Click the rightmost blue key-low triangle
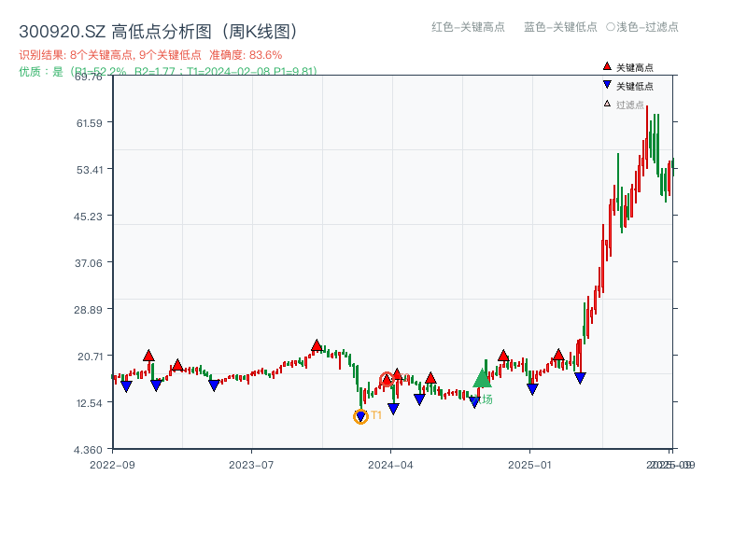This screenshot has height=560, width=747. [x=580, y=378]
